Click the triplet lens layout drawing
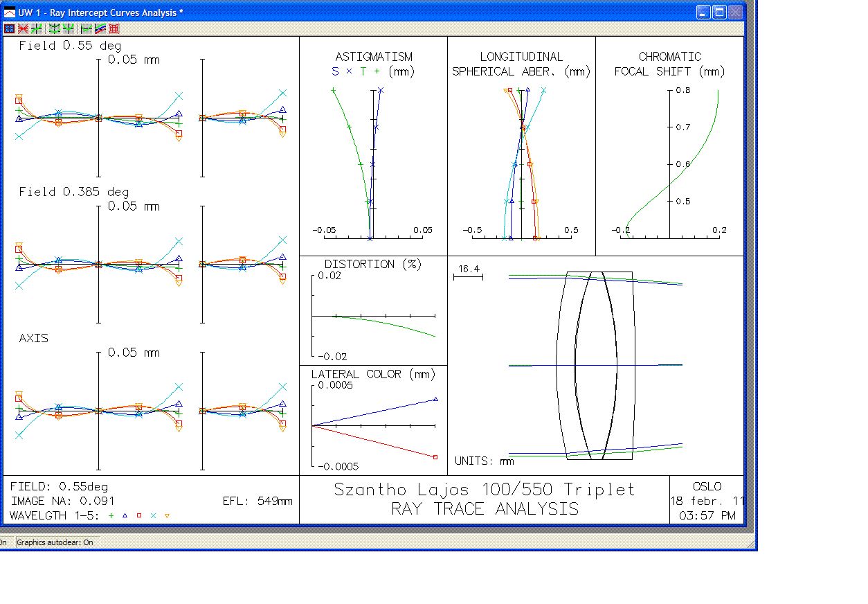The height and width of the screenshot is (604, 868). (595, 365)
